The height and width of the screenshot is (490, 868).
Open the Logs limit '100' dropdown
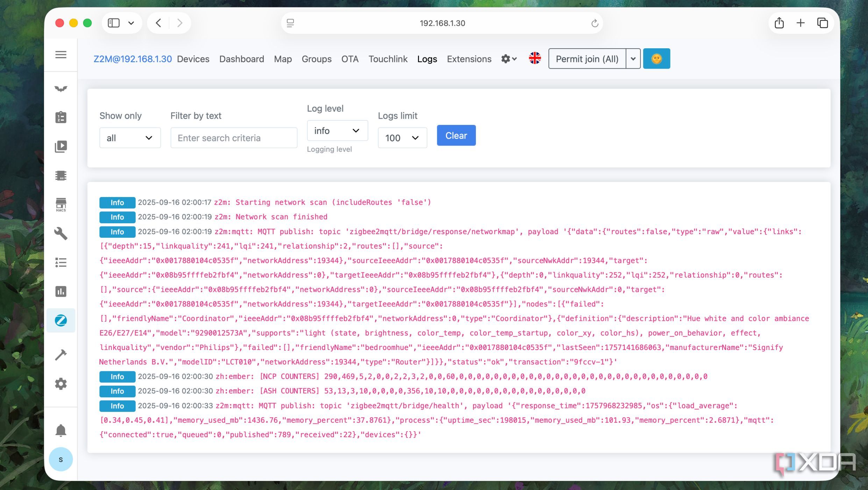coord(402,138)
